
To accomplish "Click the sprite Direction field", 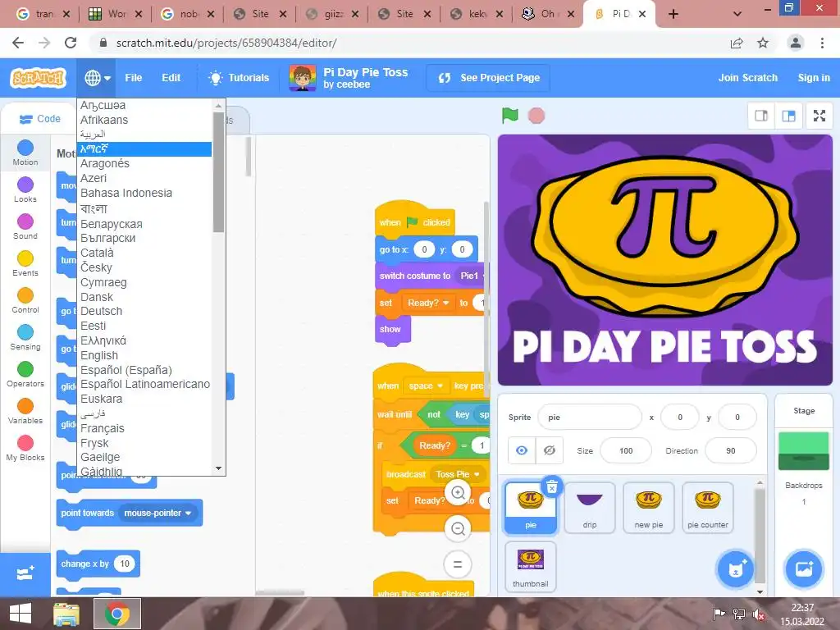I will (x=731, y=450).
